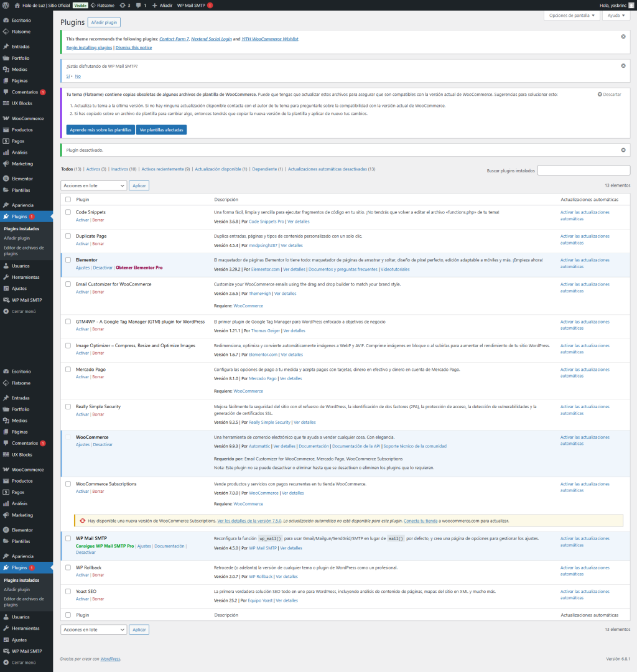Open WordPress link in page footer
This screenshot has height=672, width=637.
pyautogui.click(x=110, y=659)
